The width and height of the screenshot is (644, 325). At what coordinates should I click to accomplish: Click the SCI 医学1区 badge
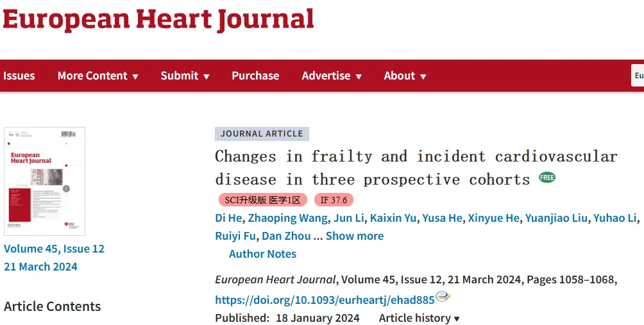[x=263, y=200]
